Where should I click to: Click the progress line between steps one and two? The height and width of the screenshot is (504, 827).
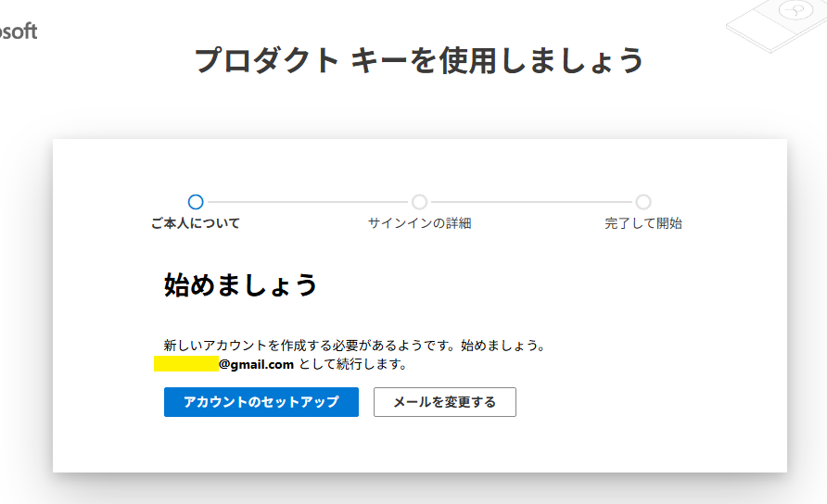307,202
